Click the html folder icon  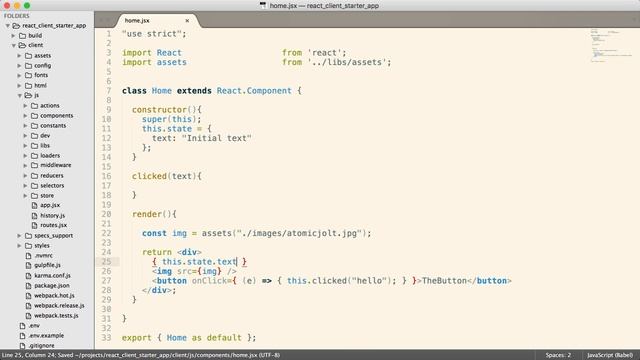28,85
